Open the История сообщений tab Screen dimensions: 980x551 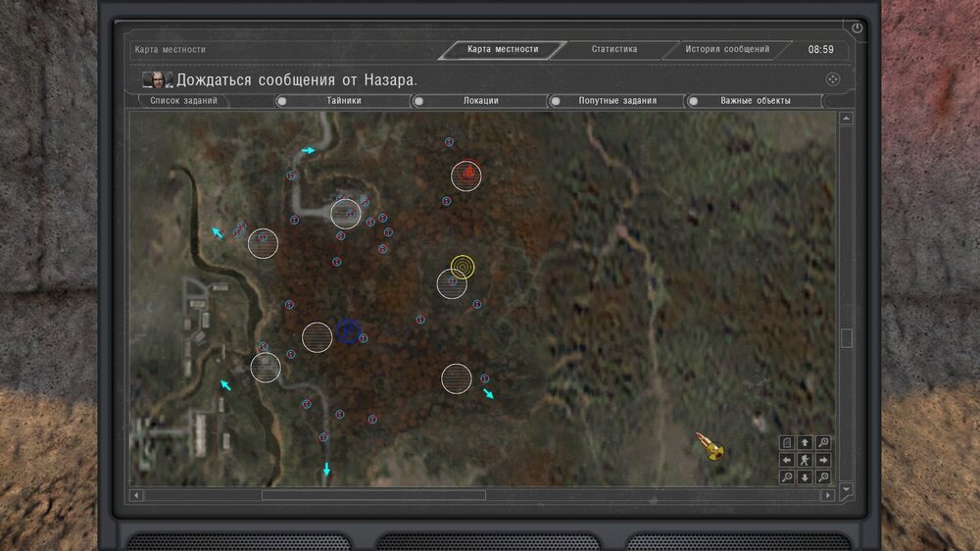click(x=727, y=49)
